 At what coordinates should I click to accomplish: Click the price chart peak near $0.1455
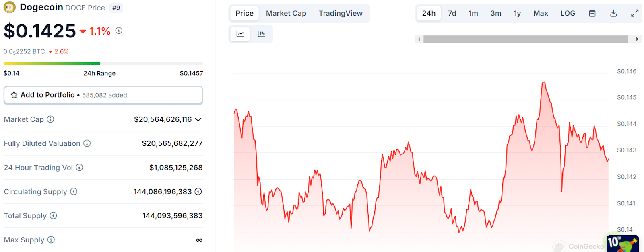(x=544, y=82)
